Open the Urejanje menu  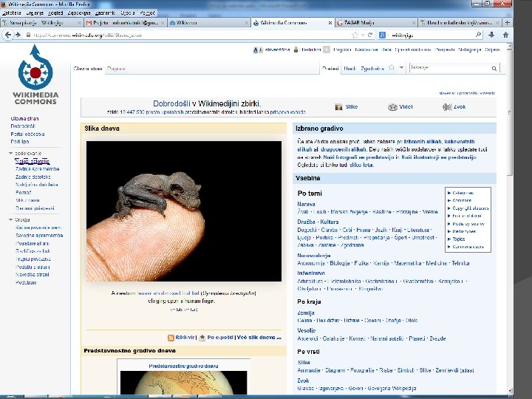[x=34, y=13]
